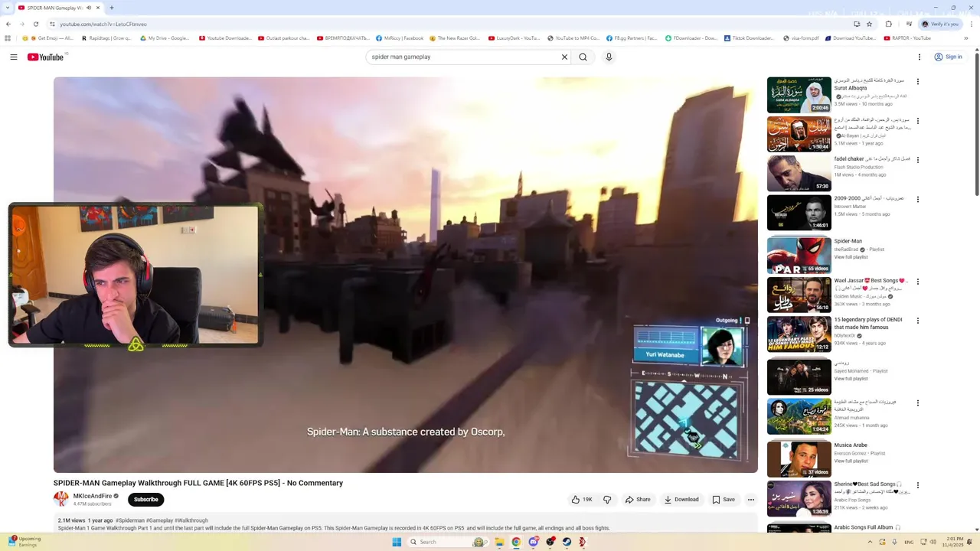Open MKIceAndFire channel avatar
This screenshot has width=980, height=551.
(61, 499)
